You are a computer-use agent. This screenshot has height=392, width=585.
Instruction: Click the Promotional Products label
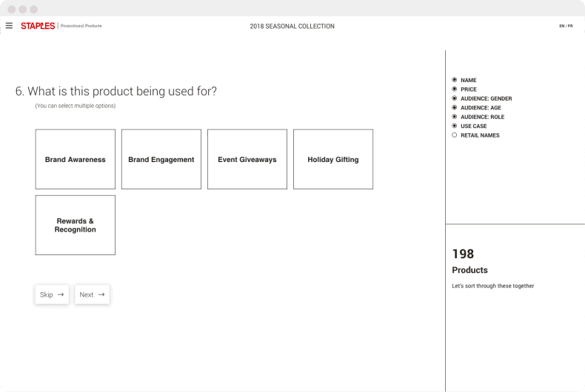(x=81, y=26)
